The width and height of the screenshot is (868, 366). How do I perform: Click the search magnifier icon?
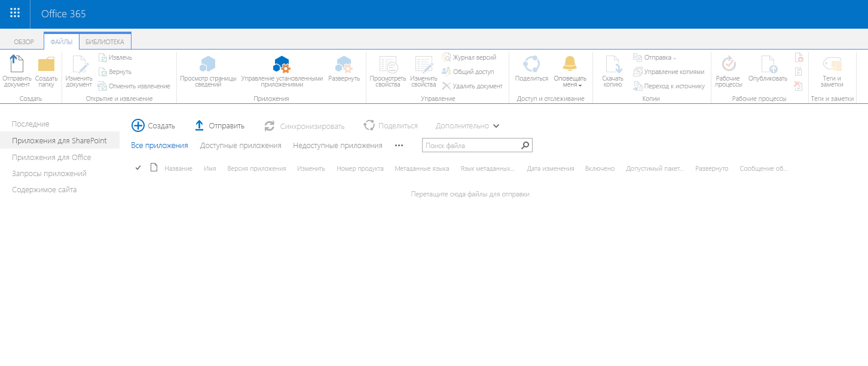coord(525,145)
